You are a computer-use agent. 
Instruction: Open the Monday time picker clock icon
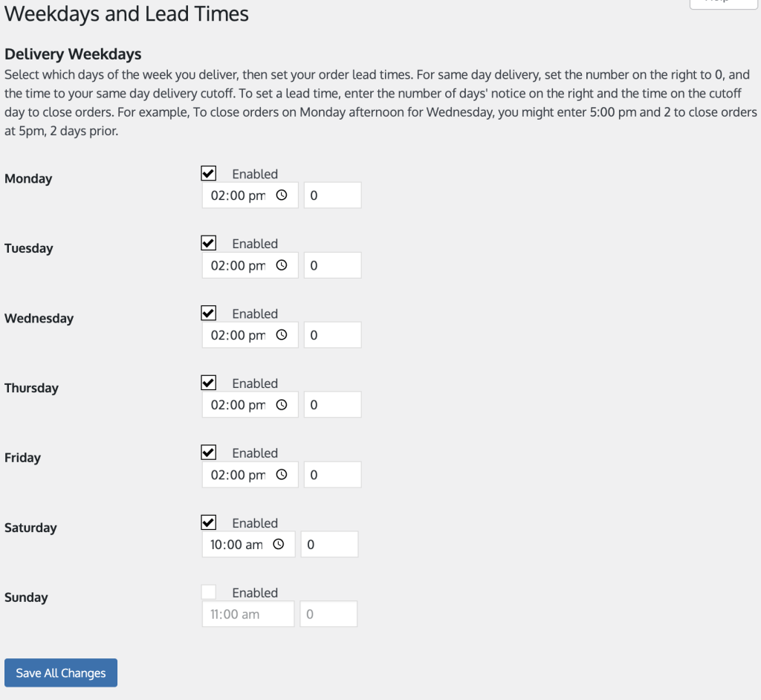(282, 195)
